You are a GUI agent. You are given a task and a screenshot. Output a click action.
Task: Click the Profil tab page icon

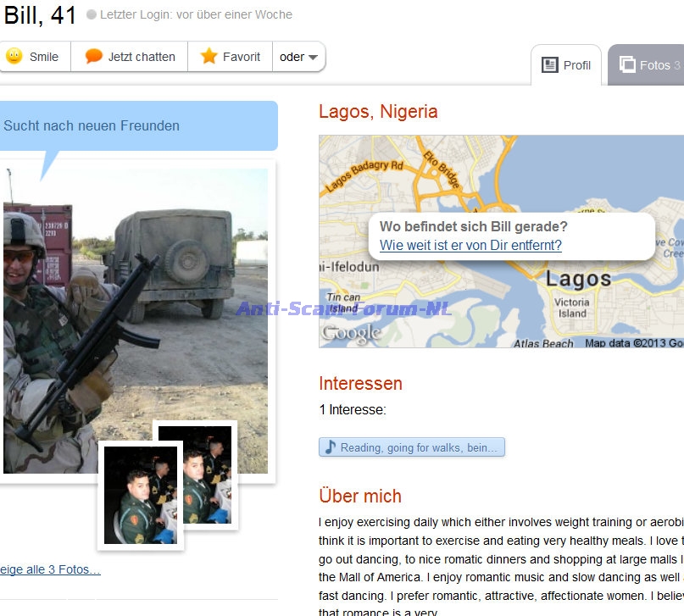pos(549,65)
